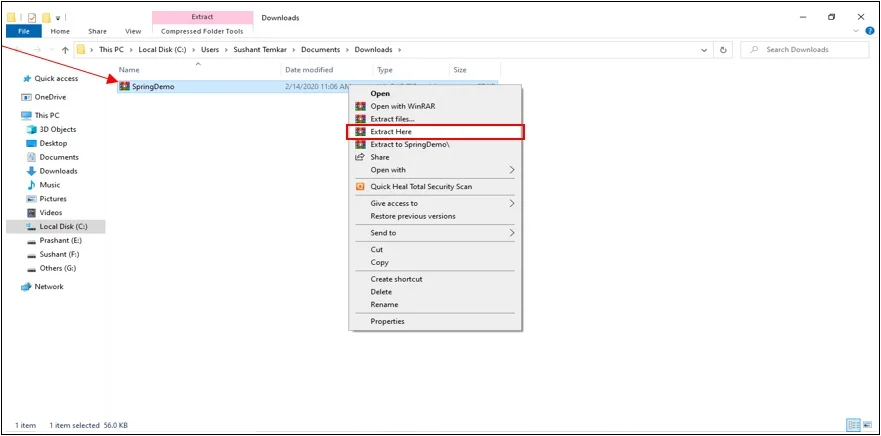This screenshot has width=881, height=436.
Task: Open Network in the navigation pane
Action: (43, 287)
